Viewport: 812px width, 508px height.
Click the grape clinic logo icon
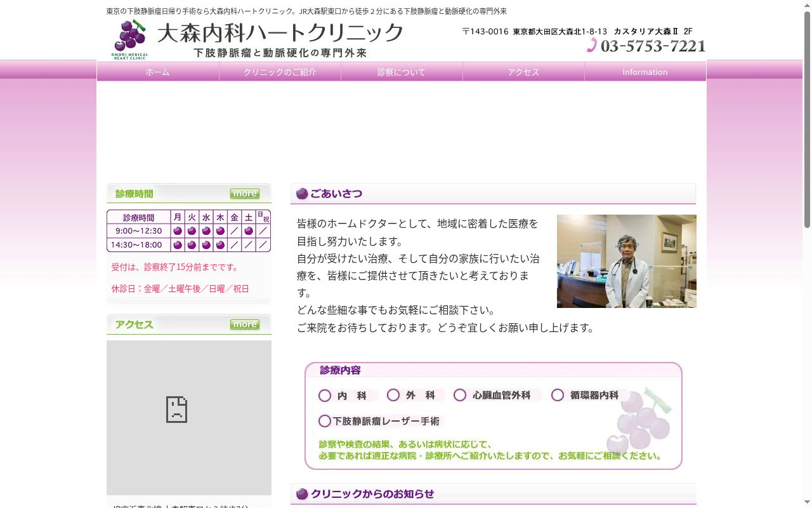130,39
